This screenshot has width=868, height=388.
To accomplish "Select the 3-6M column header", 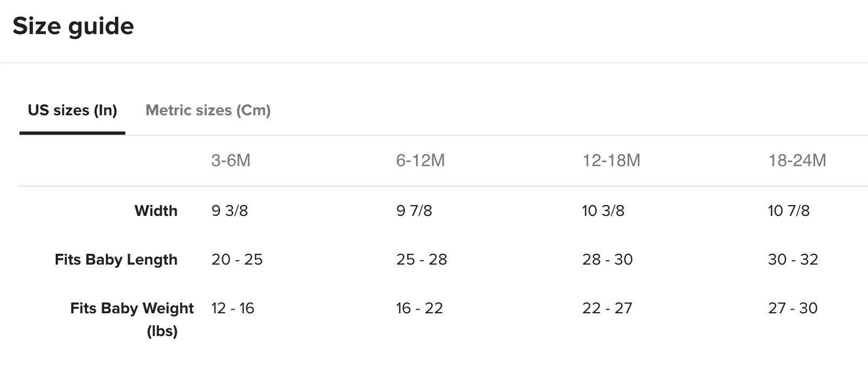I will (231, 160).
